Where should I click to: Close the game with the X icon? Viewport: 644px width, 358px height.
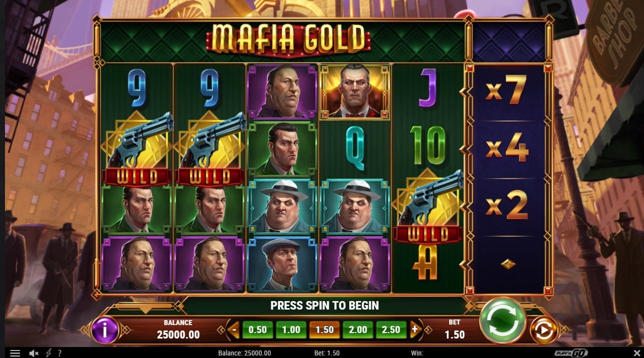pyautogui.click(x=636, y=353)
